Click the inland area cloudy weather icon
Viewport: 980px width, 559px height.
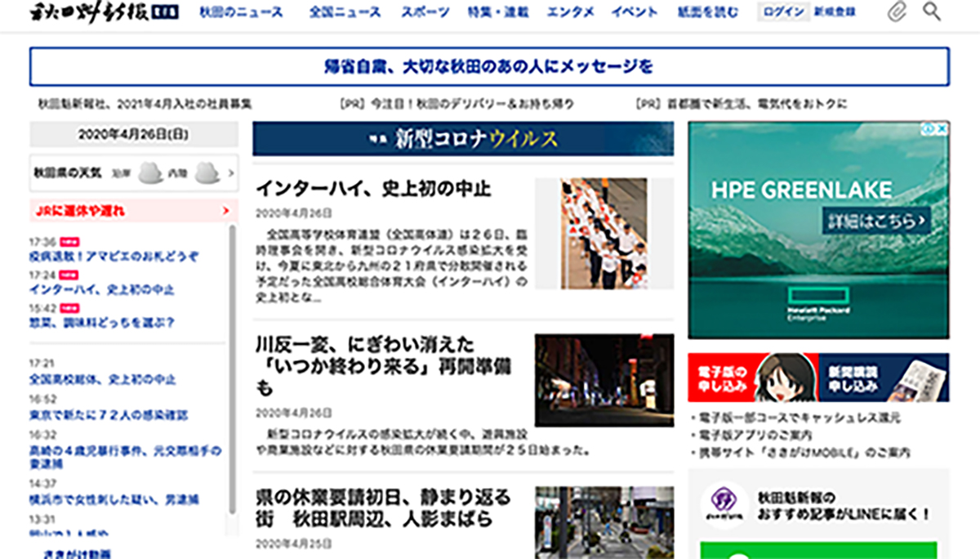(206, 172)
